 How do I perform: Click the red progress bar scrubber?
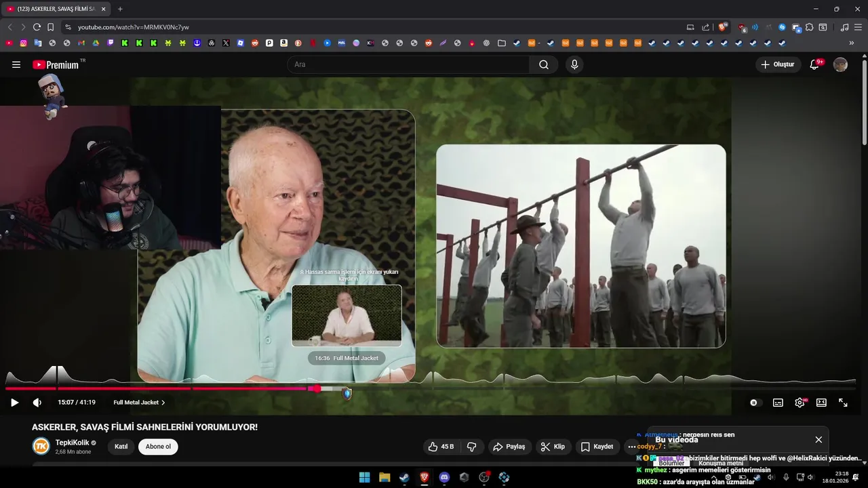pyautogui.click(x=316, y=388)
